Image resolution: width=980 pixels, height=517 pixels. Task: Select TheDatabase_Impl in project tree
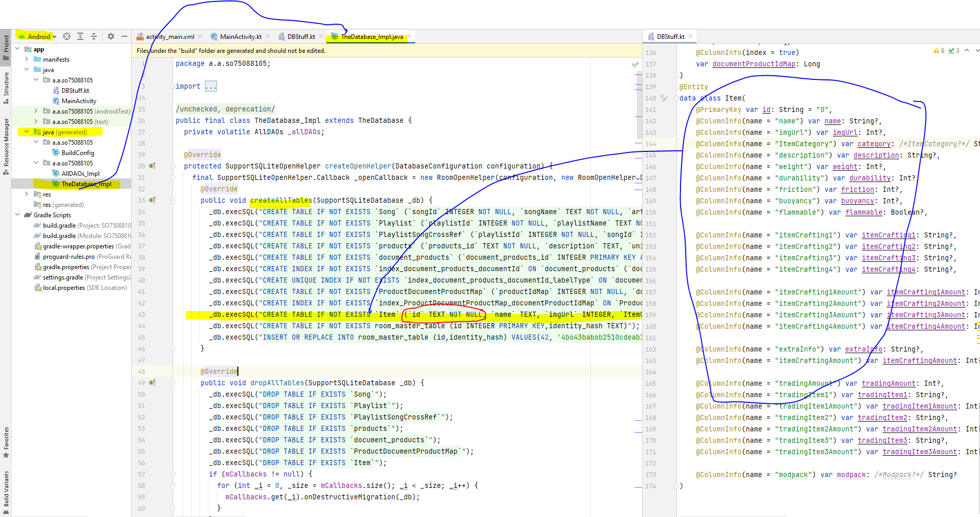coord(82,184)
